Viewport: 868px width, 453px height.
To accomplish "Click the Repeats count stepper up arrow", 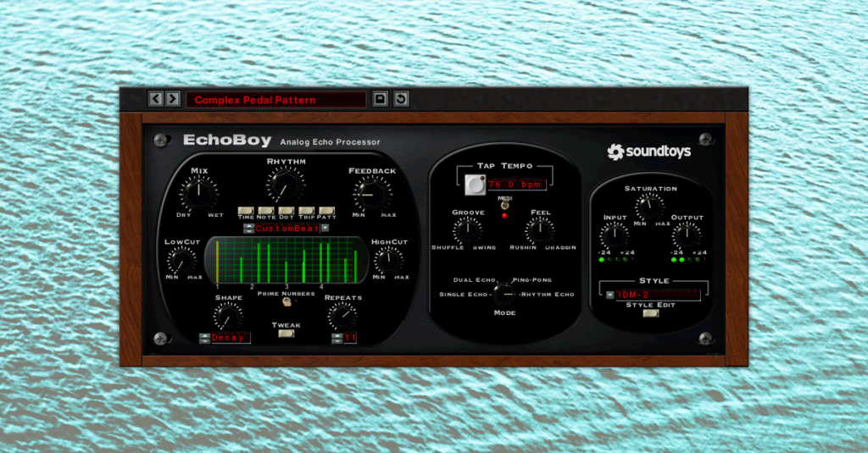I will (337, 335).
